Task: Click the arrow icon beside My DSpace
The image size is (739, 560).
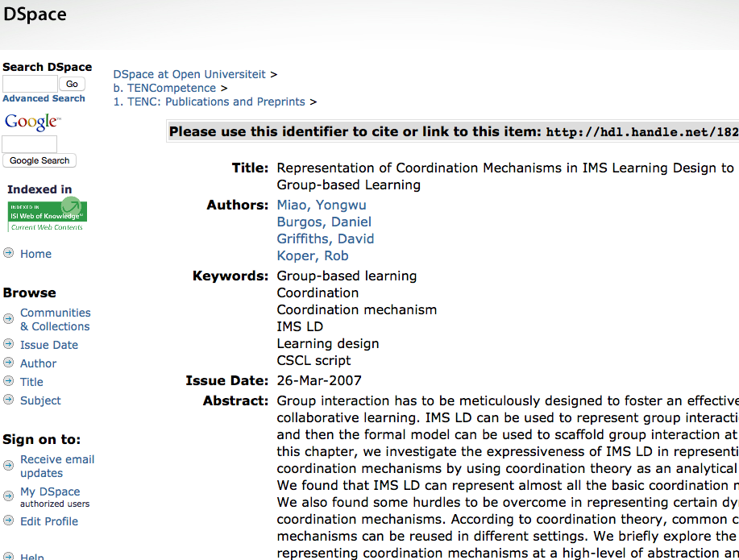Action: click(x=8, y=492)
